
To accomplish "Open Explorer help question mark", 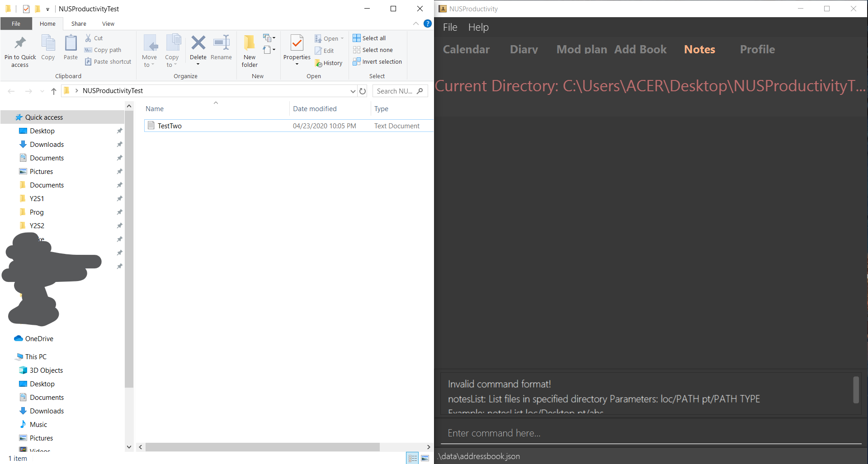I will point(427,23).
